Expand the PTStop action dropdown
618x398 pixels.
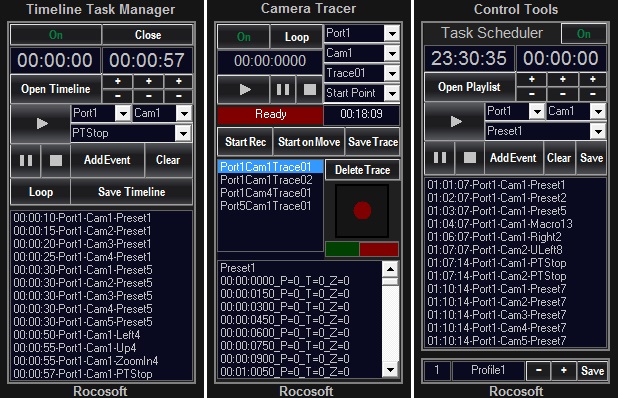point(183,133)
